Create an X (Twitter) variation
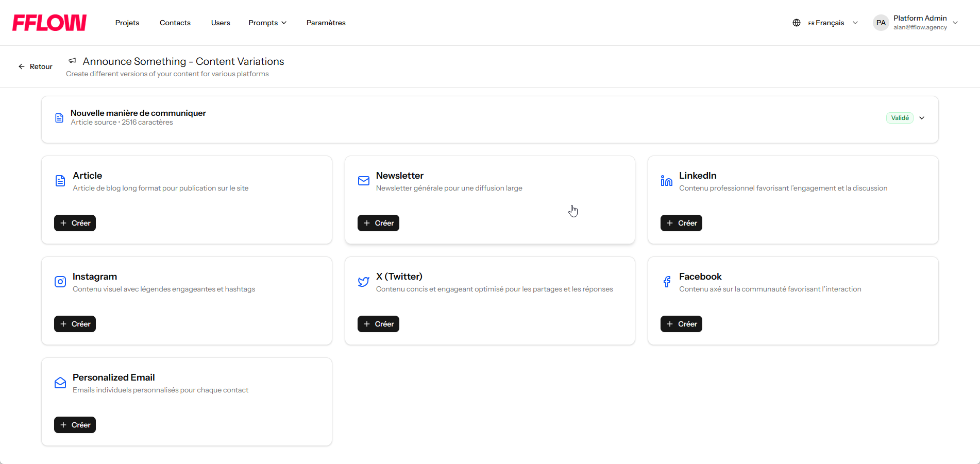980x464 pixels. [378, 324]
